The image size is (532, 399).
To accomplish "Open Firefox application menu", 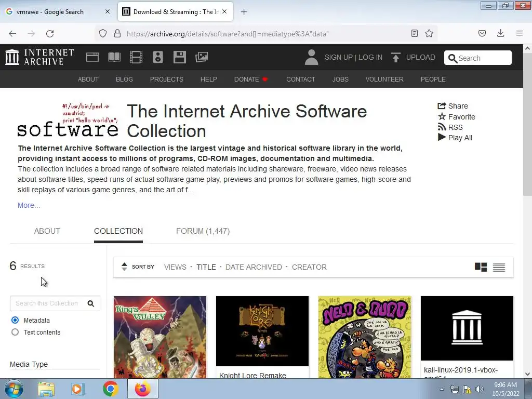I will [x=519, y=33].
